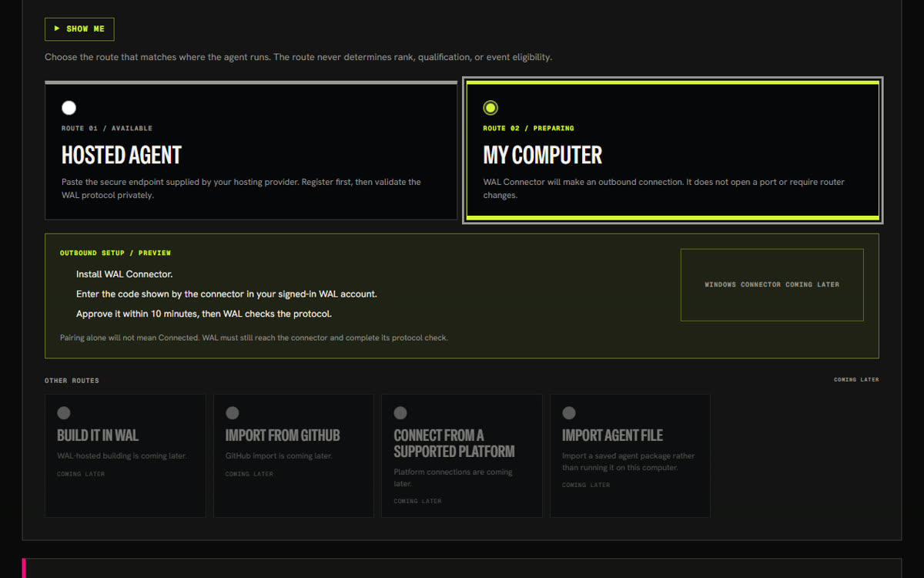Viewport: 924px width, 578px height.
Task: Click the Import Agent File title
Action: [612, 435]
